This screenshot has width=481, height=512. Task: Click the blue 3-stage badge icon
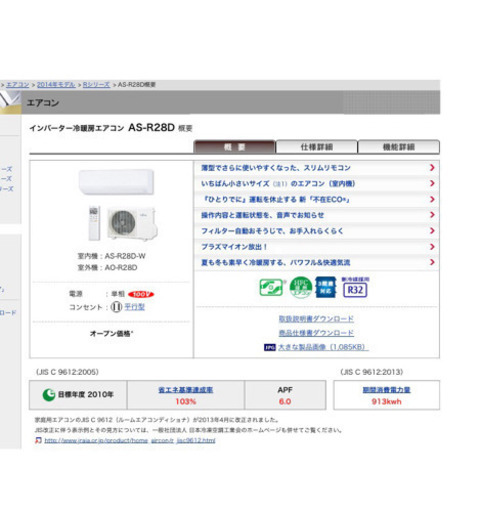click(326, 287)
